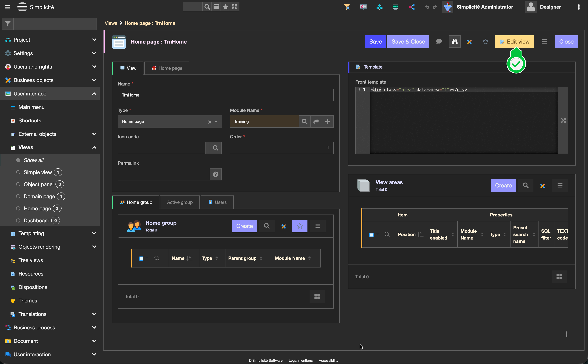Viewport: 588px width, 364px height.
Task: Click the binoculars icon in form header
Action: [454, 42]
